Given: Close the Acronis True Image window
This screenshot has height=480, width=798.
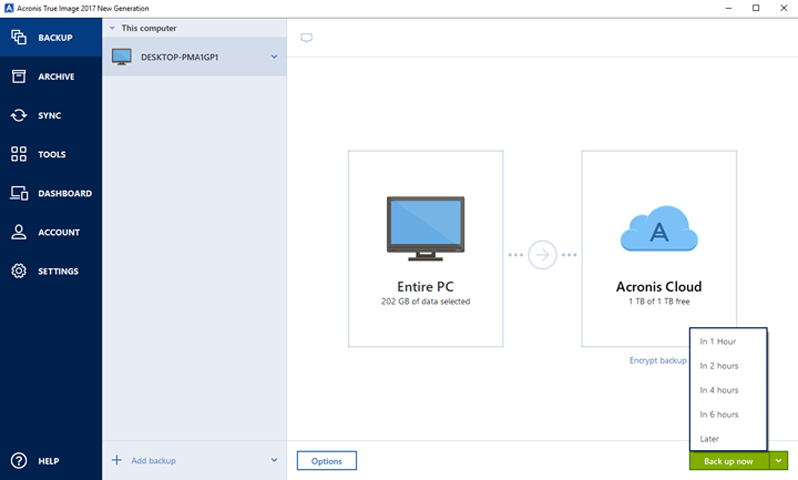Looking at the screenshot, I should tap(784, 8).
